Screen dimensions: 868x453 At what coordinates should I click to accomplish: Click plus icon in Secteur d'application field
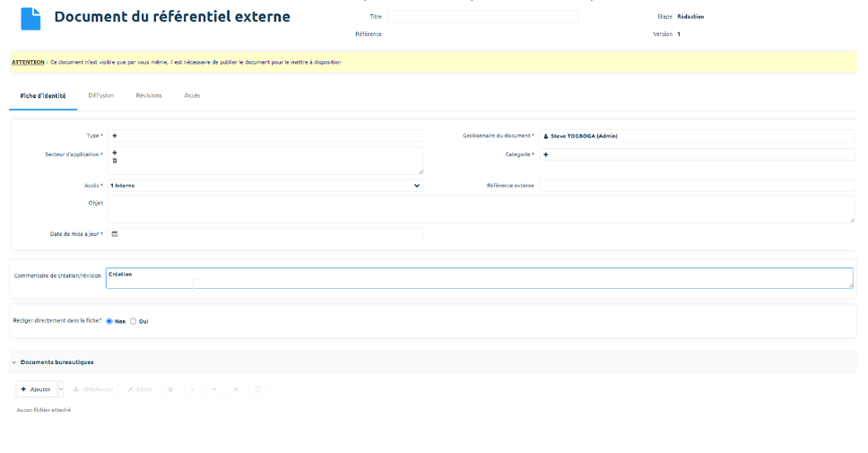click(x=115, y=153)
